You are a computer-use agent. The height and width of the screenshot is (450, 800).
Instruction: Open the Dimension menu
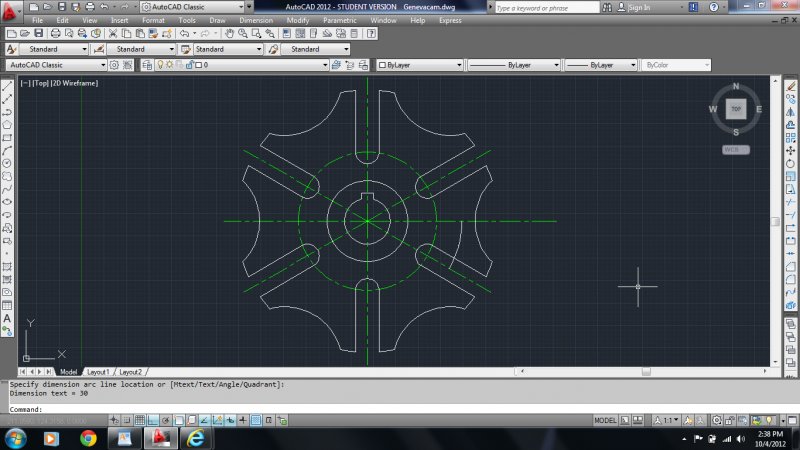pos(256,20)
